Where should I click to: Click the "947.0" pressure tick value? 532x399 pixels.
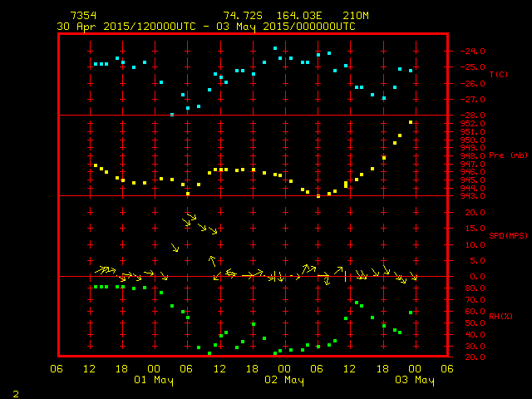[472, 164]
